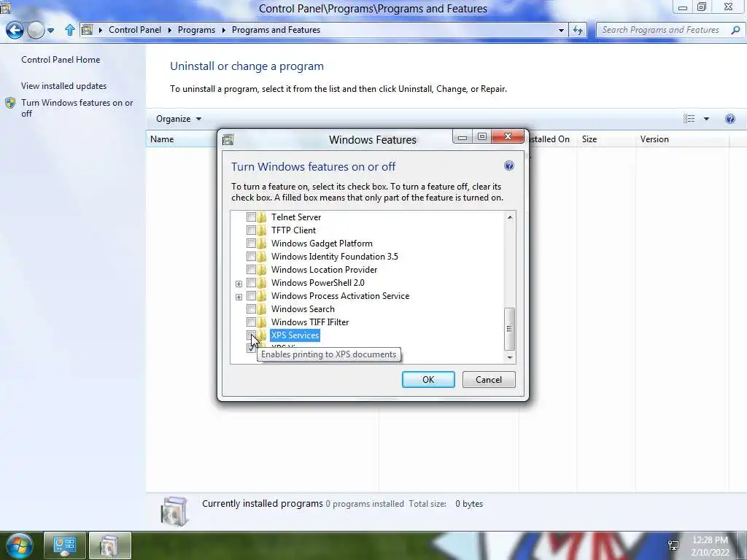Open the Programs and Features taskbar button

click(x=110, y=545)
